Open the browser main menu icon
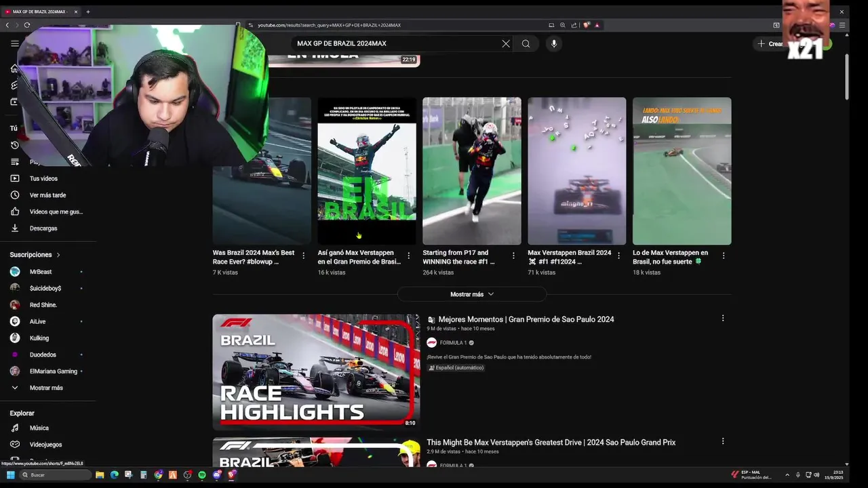Image resolution: width=868 pixels, height=488 pixels. click(843, 25)
